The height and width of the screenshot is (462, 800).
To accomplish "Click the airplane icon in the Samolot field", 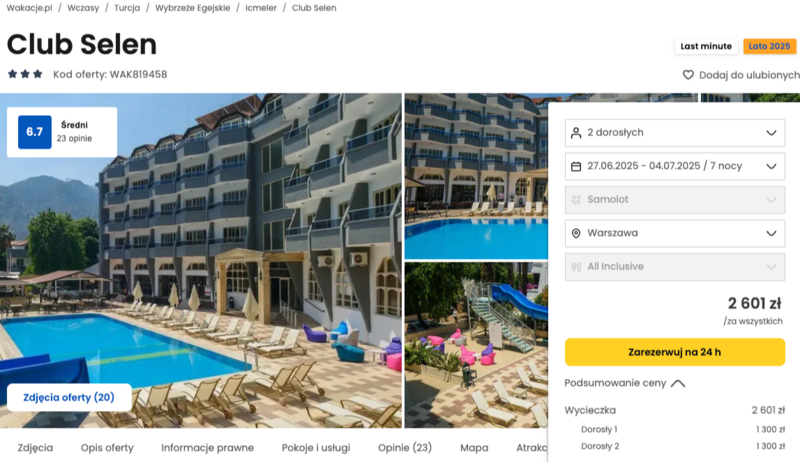I will 576,200.
